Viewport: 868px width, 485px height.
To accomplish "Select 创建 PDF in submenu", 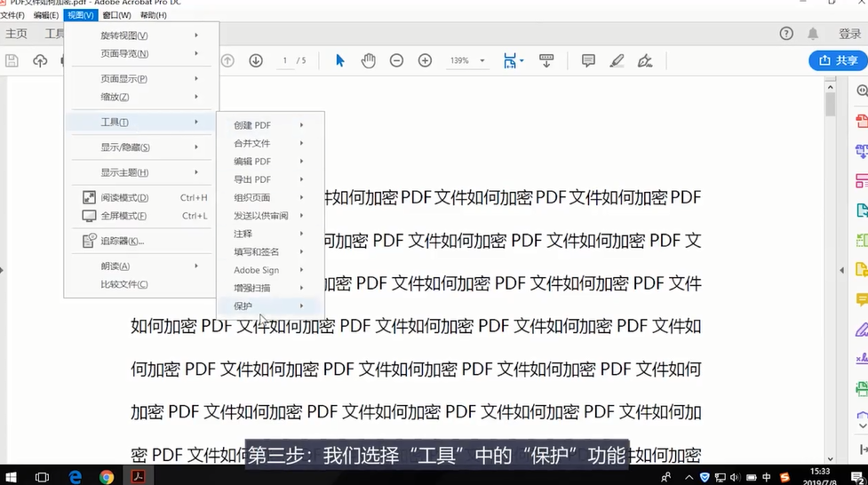I will (269, 125).
